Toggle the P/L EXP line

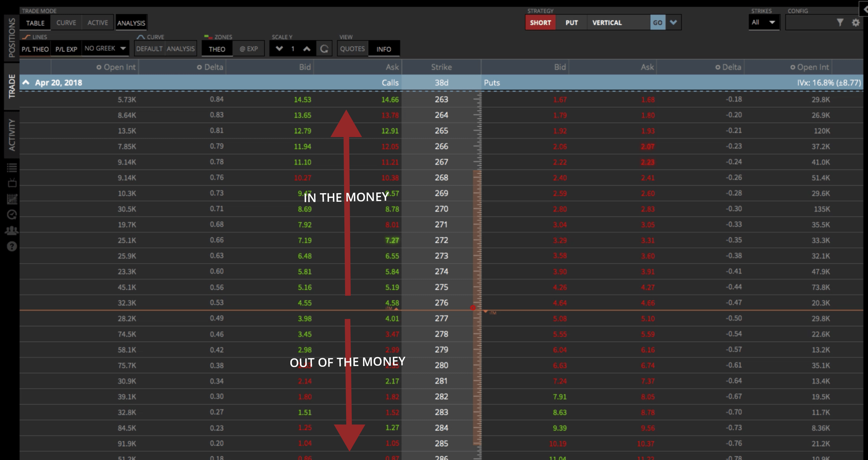click(66, 49)
